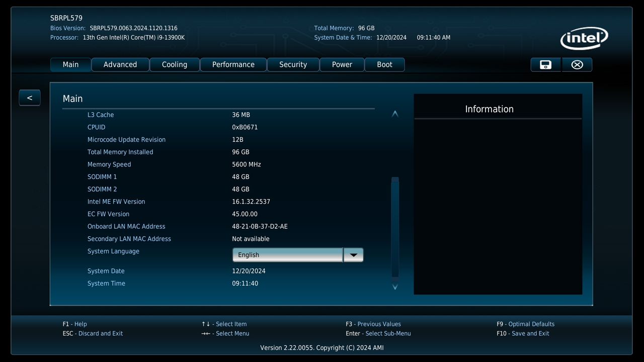Click the save (floppy disk) icon
The width and height of the screenshot is (644, 362).
pyautogui.click(x=545, y=64)
